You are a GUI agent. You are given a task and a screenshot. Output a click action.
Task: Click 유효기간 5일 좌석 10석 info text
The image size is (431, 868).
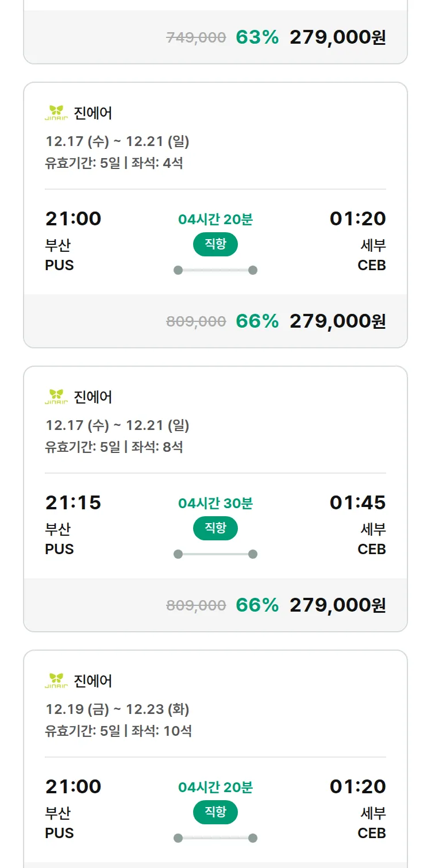[x=118, y=731]
